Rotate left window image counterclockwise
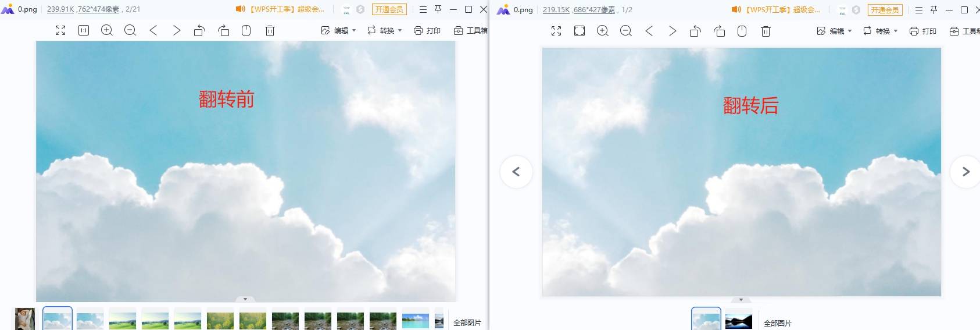The height and width of the screenshot is (330, 980). point(199,30)
